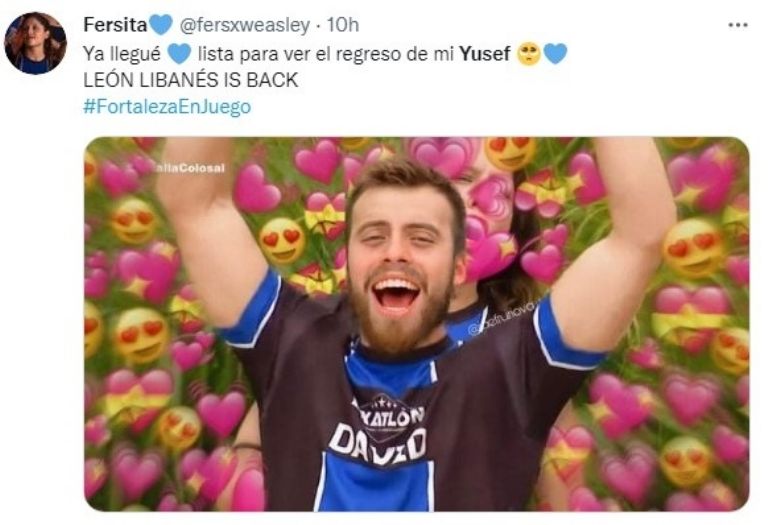Click the blue heart emoji ending the first line

click(x=555, y=53)
